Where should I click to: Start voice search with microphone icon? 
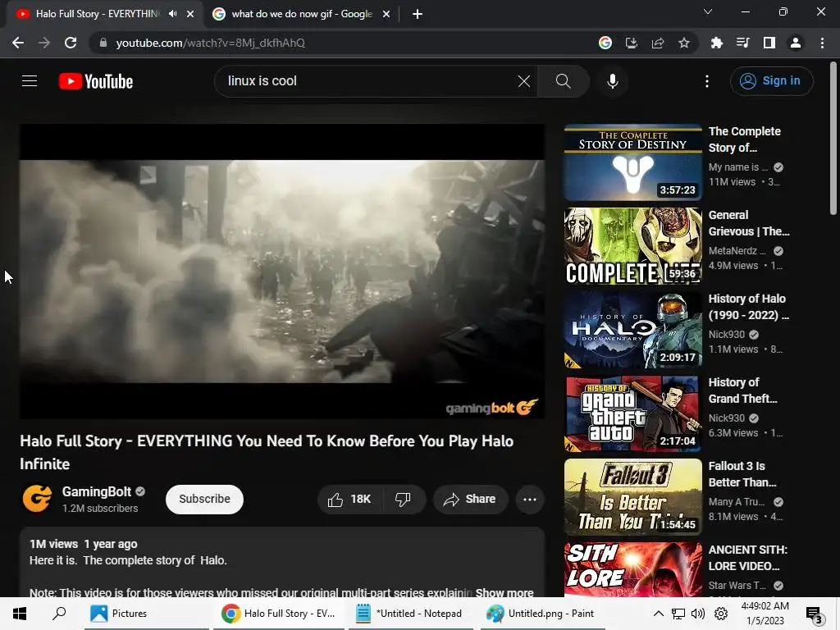pyautogui.click(x=612, y=81)
